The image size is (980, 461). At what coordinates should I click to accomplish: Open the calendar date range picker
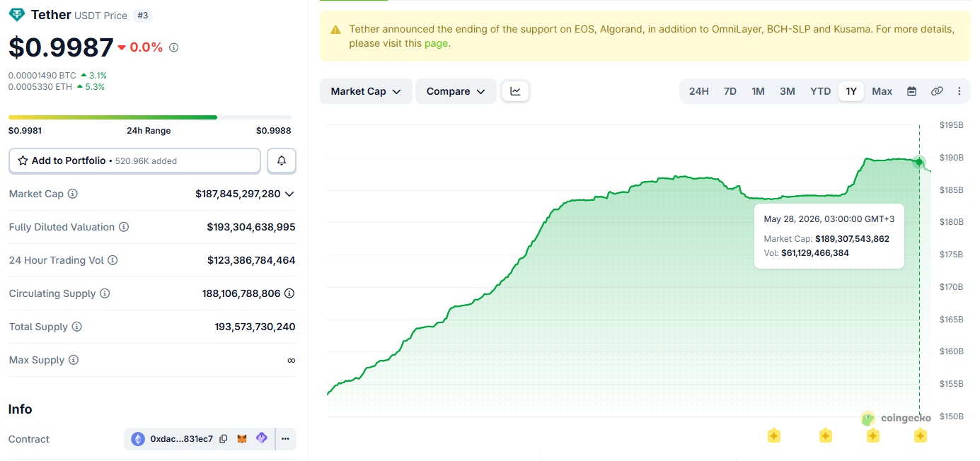(912, 91)
